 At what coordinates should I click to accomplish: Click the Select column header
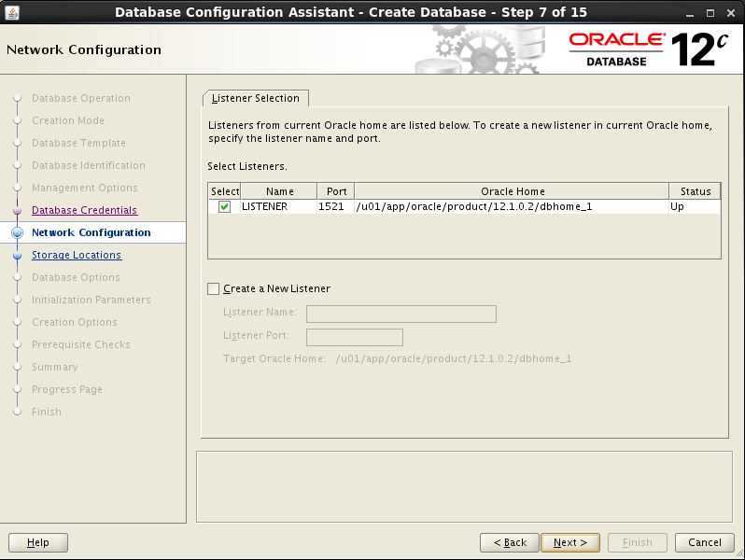(225, 191)
